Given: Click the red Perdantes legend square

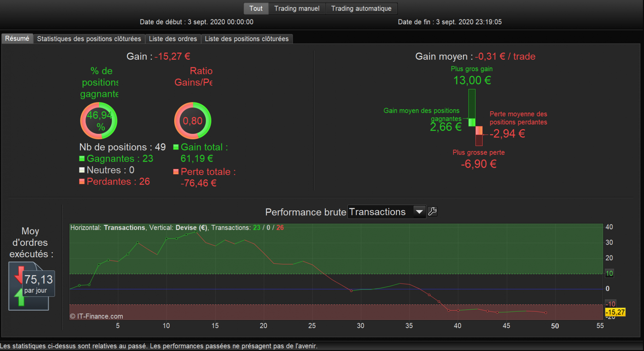Looking at the screenshot, I should tap(82, 181).
